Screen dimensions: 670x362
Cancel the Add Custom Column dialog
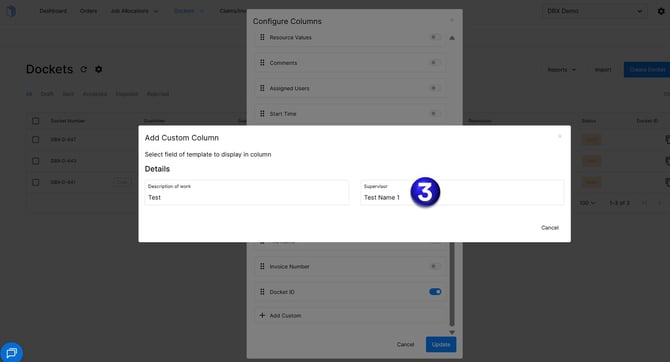[550, 227]
